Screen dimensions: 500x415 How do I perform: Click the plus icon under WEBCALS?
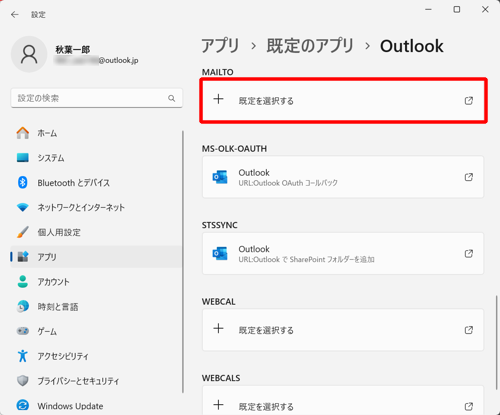click(218, 405)
